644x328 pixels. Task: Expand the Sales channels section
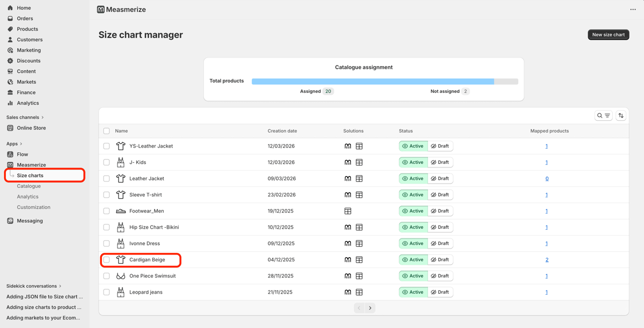(42, 117)
